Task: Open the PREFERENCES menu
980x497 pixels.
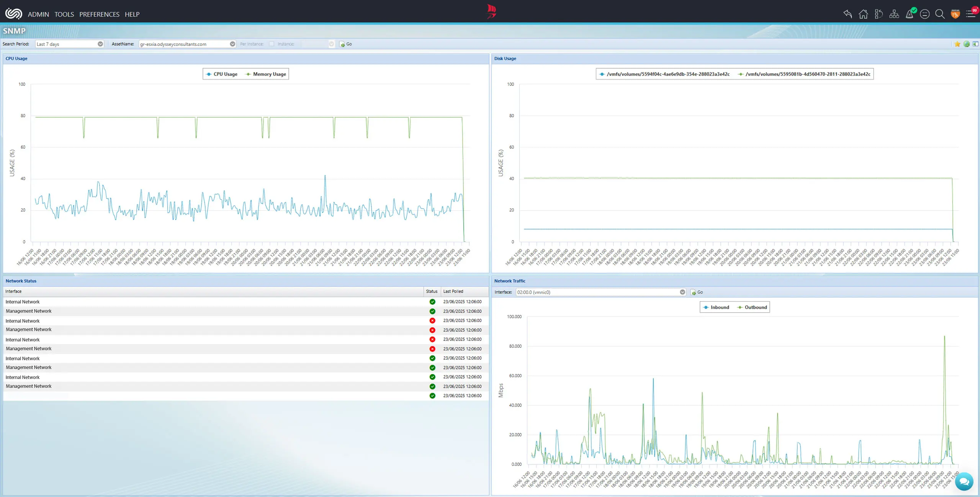Action: point(99,14)
